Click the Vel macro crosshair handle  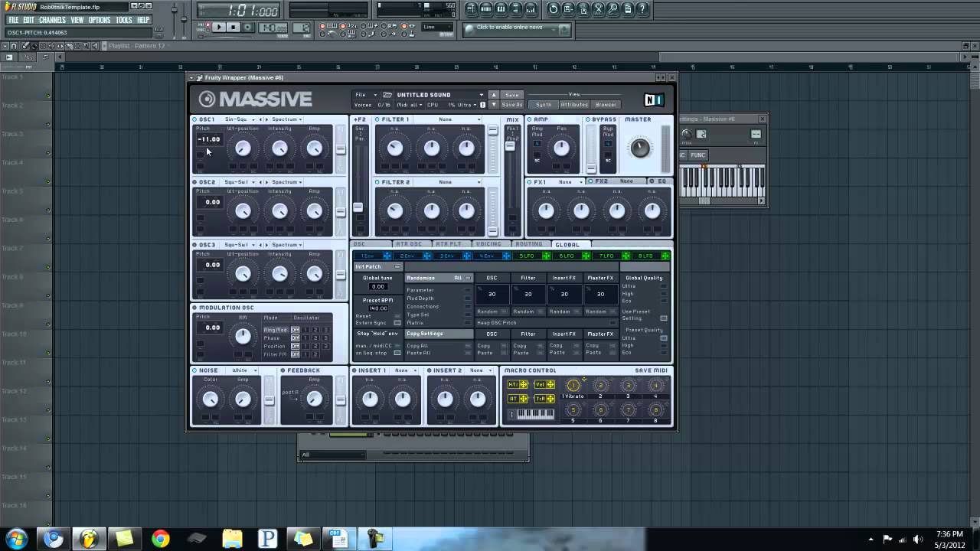(550, 385)
